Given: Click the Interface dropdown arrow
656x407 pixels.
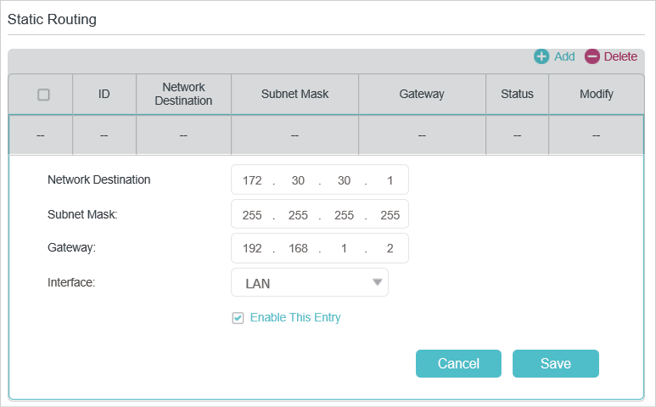Looking at the screenshot, I should point(377,282).
